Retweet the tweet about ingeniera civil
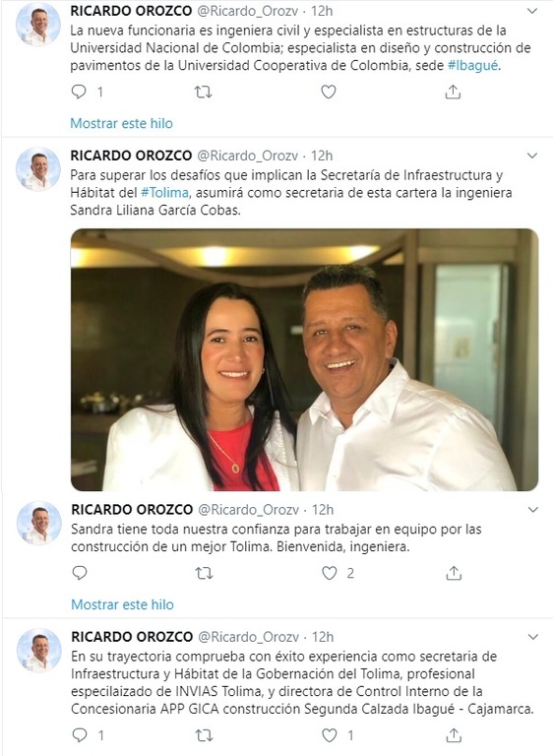The width and height of the screenshot is (553, 756). coord(203,92)
